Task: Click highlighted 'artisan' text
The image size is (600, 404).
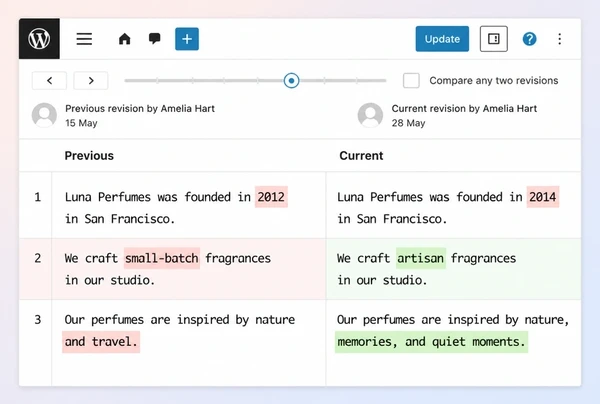Action: [x=421, y=258]
